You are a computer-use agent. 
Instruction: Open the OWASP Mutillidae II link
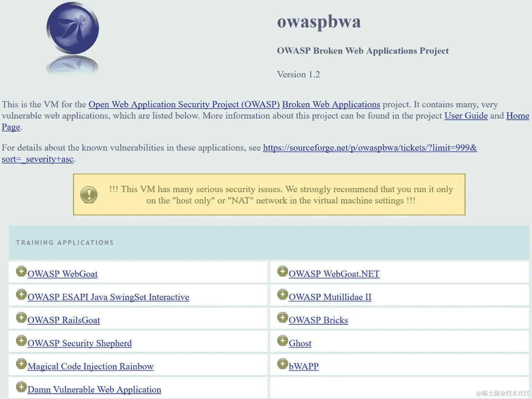[330, 297]
